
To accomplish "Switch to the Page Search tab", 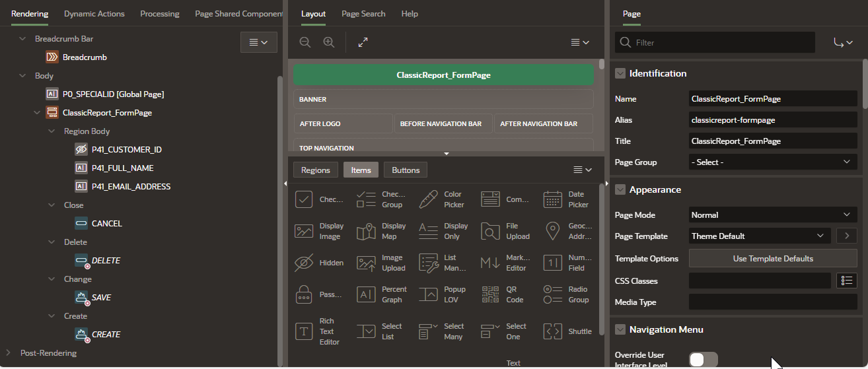I will point(363,13).
